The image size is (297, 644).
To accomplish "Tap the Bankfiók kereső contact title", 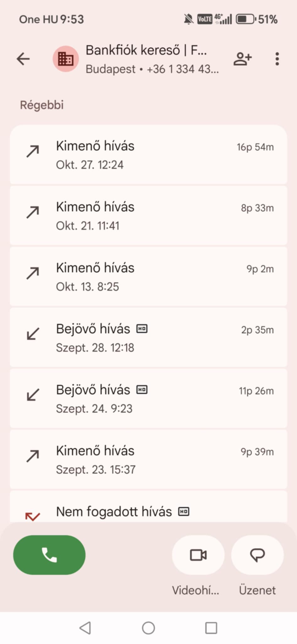I will click(146, 50).
